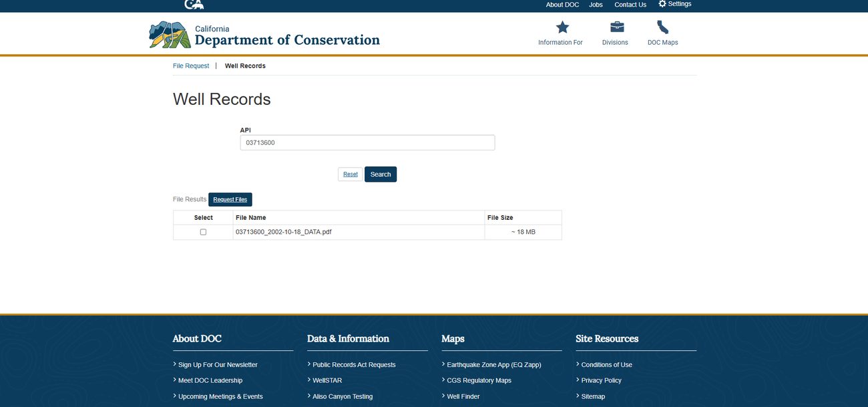Click the CA.gov logo icon
This screenshot has height=407, width=868.
pyautogui.click(x=194, y=5)
